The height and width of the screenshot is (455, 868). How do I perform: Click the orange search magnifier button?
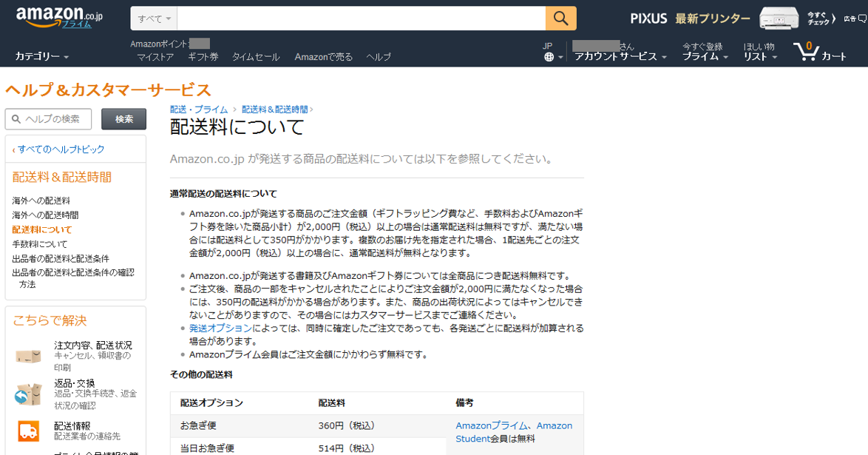[560, 18]
